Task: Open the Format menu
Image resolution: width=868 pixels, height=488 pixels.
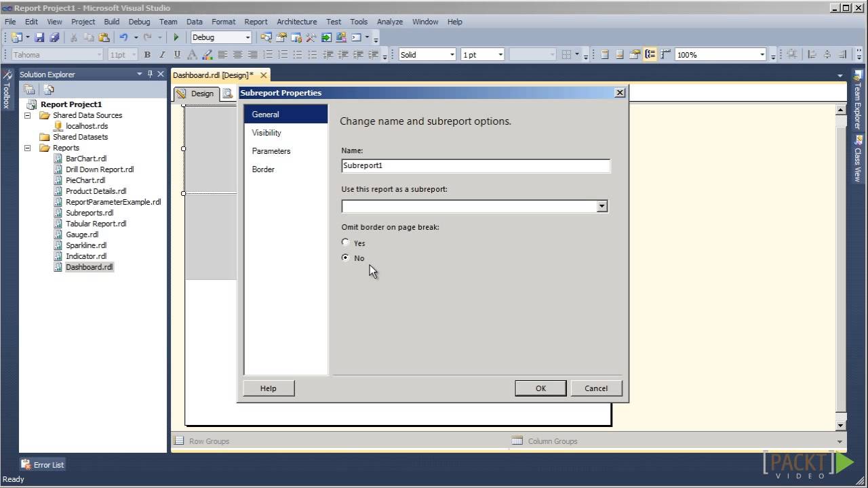Action: [x=223, y=22]
